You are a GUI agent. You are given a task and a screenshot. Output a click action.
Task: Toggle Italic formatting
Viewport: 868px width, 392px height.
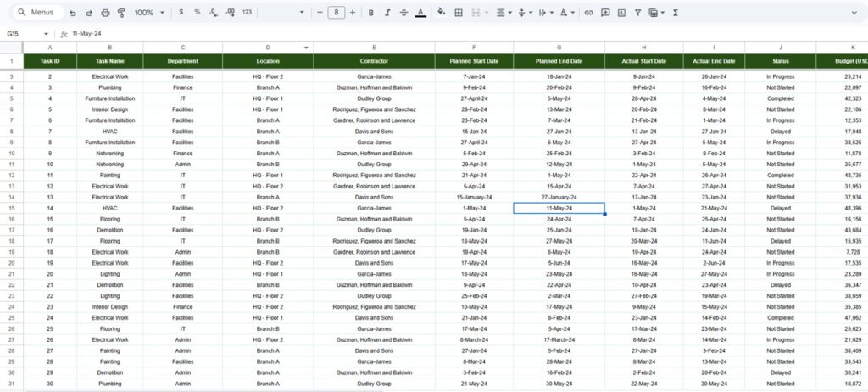(387, 12)
